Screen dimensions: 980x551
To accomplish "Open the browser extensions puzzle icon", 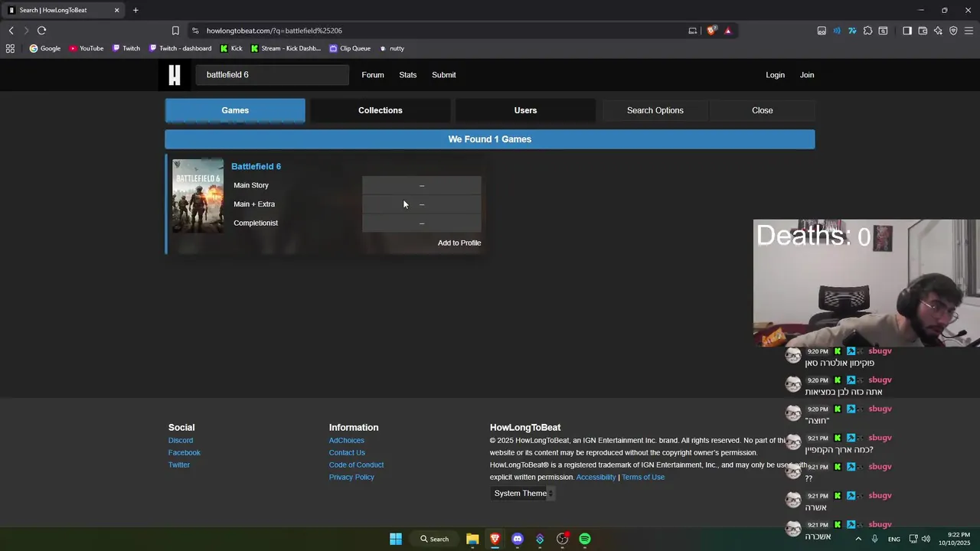I will click(x=867, y=31).
